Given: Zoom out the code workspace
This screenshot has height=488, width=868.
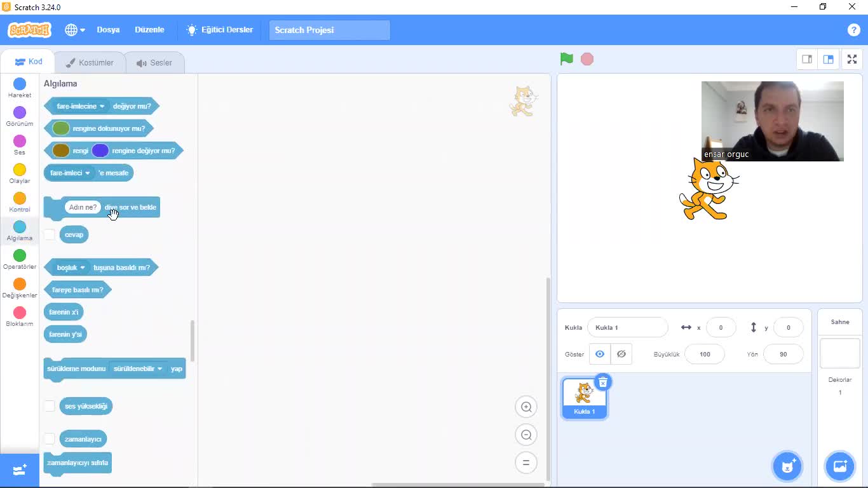Looking at the screenshot, I should 526,435.
